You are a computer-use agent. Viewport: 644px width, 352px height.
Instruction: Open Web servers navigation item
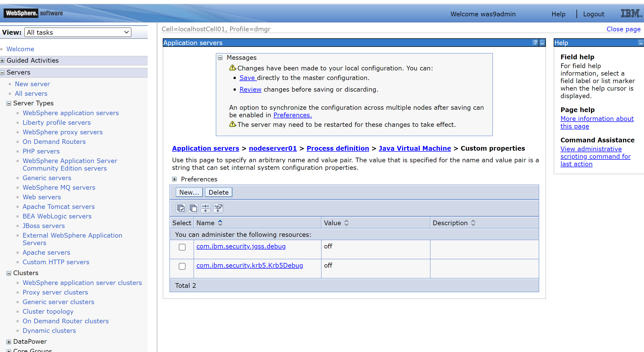tap(42, 197)
